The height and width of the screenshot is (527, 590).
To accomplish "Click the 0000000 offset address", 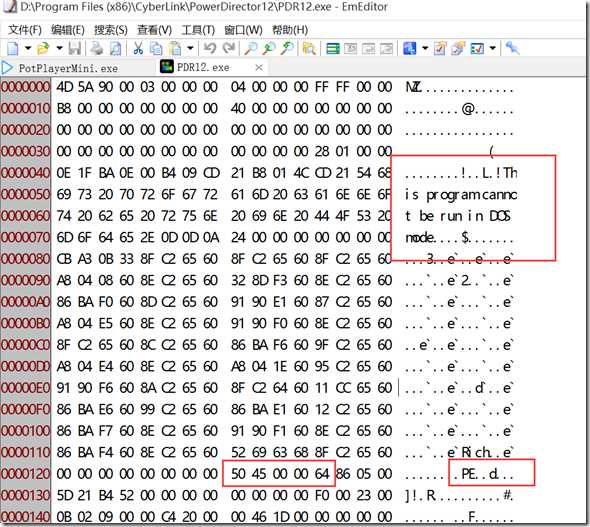I will pos(26,87).
